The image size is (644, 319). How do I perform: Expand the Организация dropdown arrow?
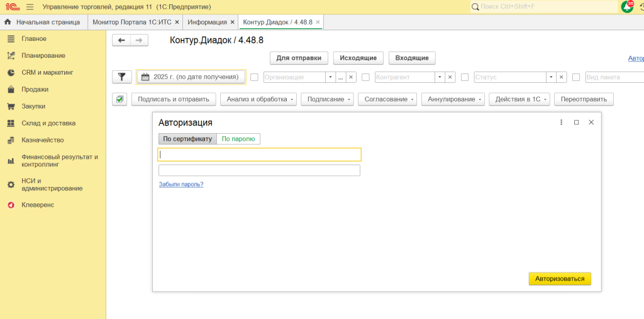(331, 77)
